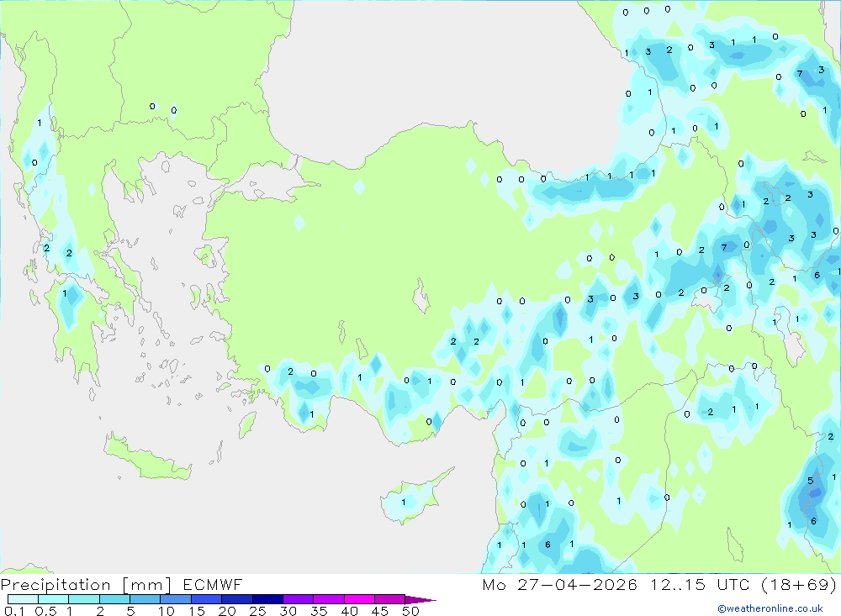Click the 'Mo' weekday label
The height and width of the screenshot is (616, 841).
click(x=494, y=584)
